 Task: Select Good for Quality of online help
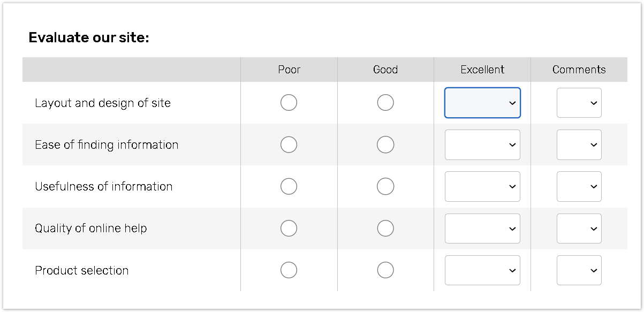click(385, 229)
